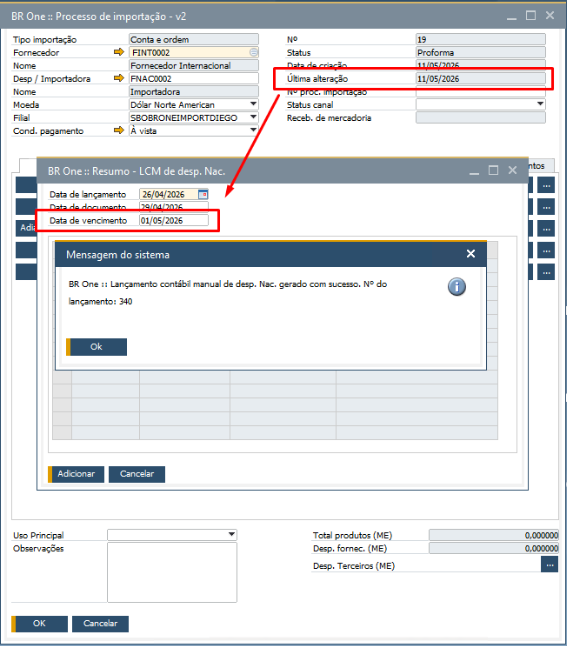Close the Mensagem do sistema dialog
Image resolution: width=567 pixels, height=647 pixels.
(470, 254)
